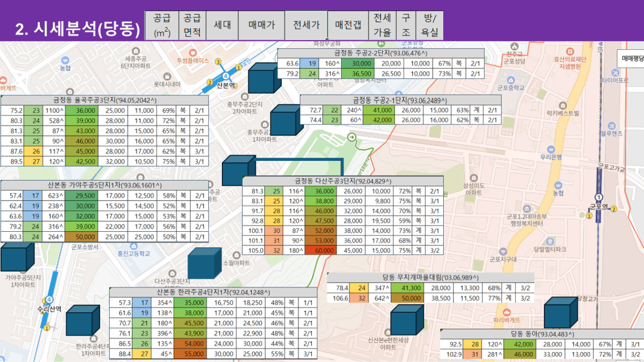
Task: Click the 타이어프로 repair shop icon
Action: [x=615, y=72]
